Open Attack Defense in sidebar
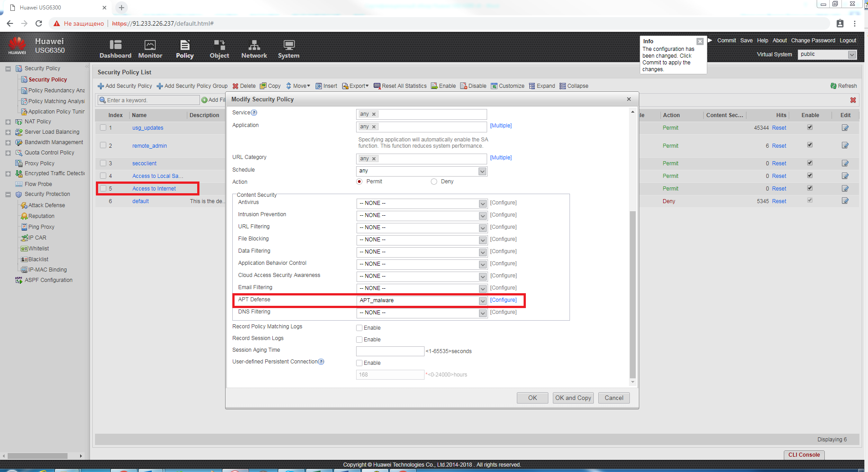The width and height of the screenshot is (868, 472). [x=46, y=205]
